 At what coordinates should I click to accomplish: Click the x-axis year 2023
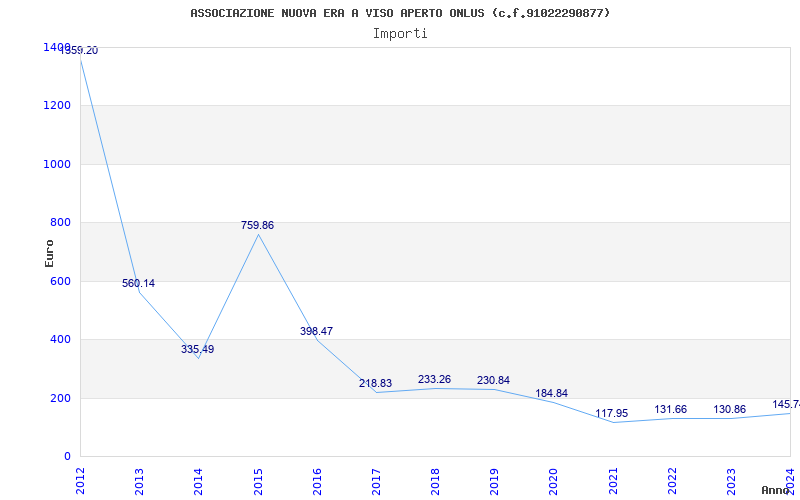731,482
